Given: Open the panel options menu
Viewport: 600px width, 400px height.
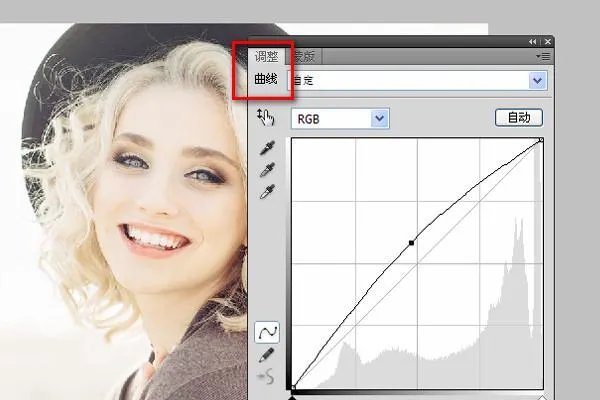Looking at the screenshot, I should click(543, 57).
